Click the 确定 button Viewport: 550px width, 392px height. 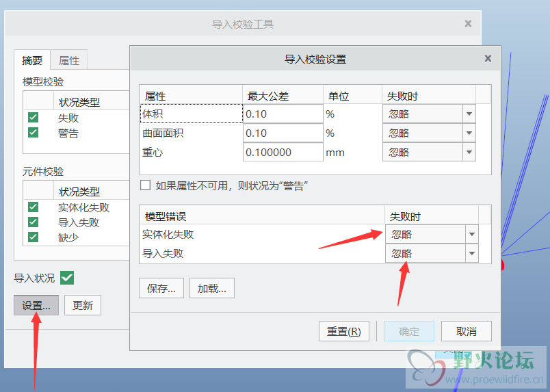point(409,331)
